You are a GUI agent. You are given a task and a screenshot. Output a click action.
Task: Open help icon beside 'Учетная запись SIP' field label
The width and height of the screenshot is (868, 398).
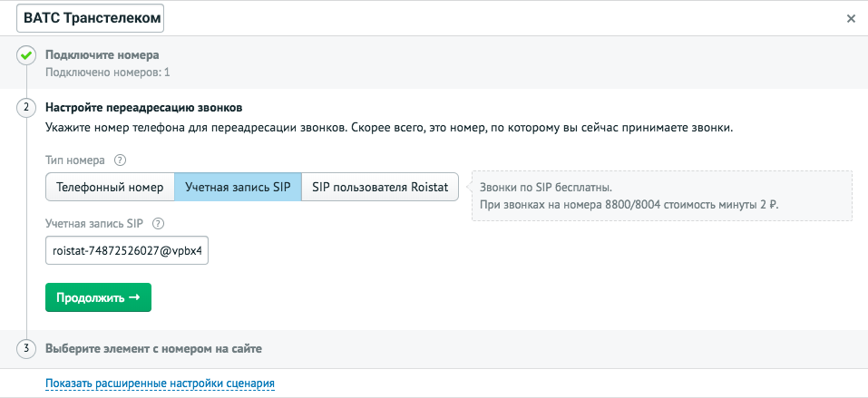[x=158, y=224]
